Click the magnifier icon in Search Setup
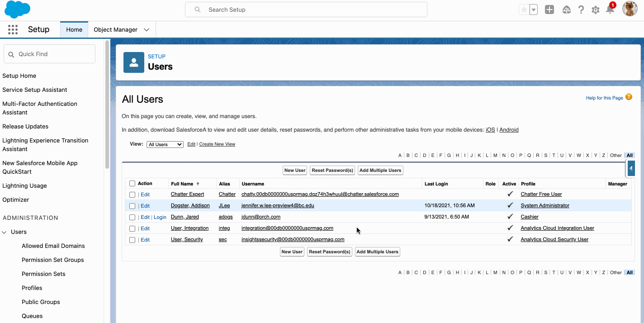Viewport: 644px width, 323px height. point(198,9)
